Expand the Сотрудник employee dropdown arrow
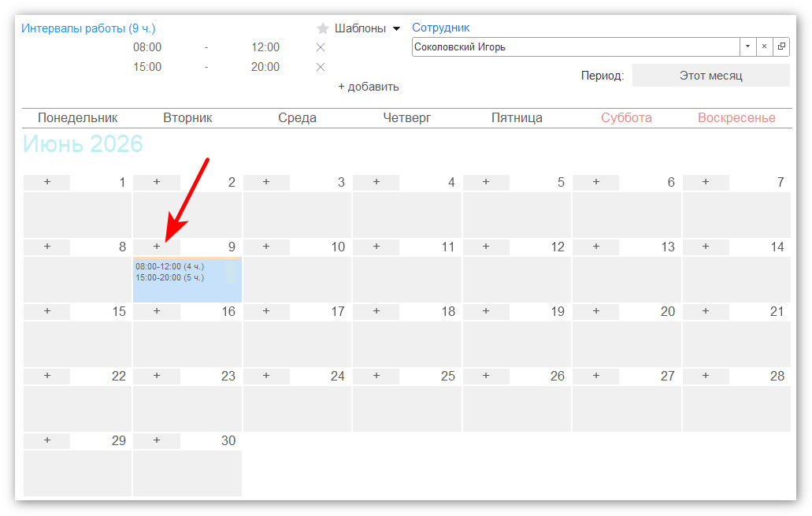This screenshot has height=516, width=812. click(x=747, y=46)
